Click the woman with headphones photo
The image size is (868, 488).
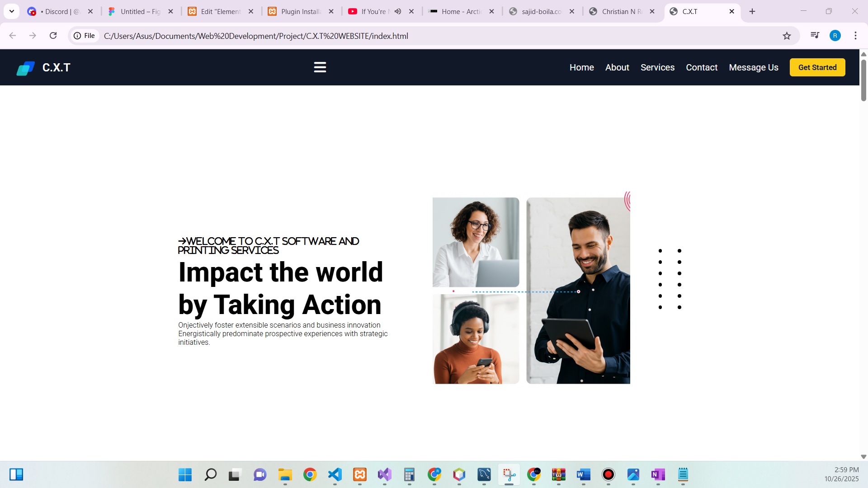[x=476, y=339]
